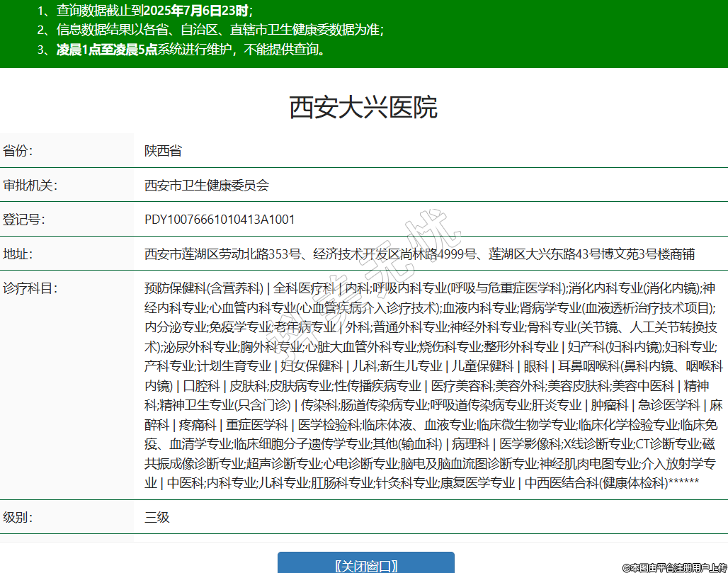Screen dimensions: 728x573
Task: Click the 本图由平台注册用户上传 watermark text
Action: tap(673, 567)
